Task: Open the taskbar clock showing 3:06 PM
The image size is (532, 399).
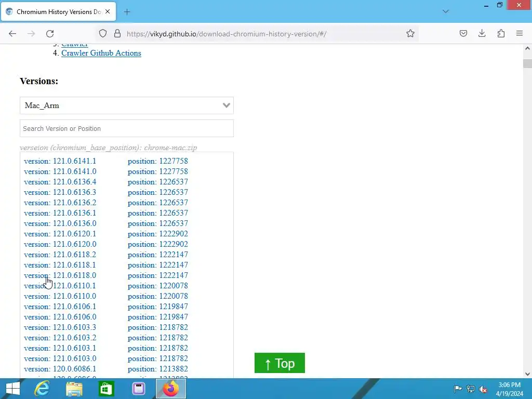Action: [509, 389]
